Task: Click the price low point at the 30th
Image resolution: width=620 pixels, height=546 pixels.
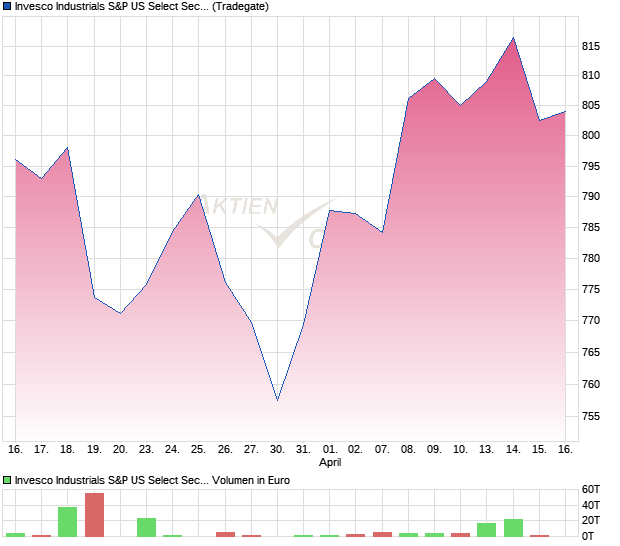Action: [278, 400]
